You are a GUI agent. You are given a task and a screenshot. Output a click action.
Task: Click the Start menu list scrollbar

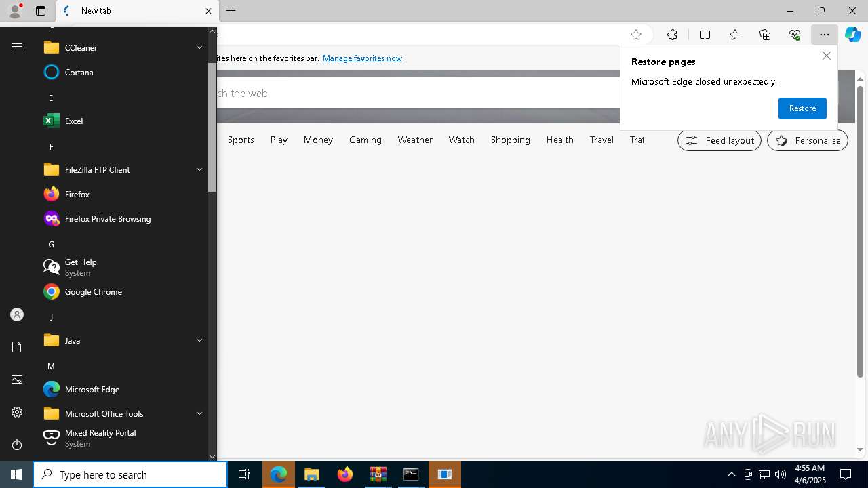212,127
